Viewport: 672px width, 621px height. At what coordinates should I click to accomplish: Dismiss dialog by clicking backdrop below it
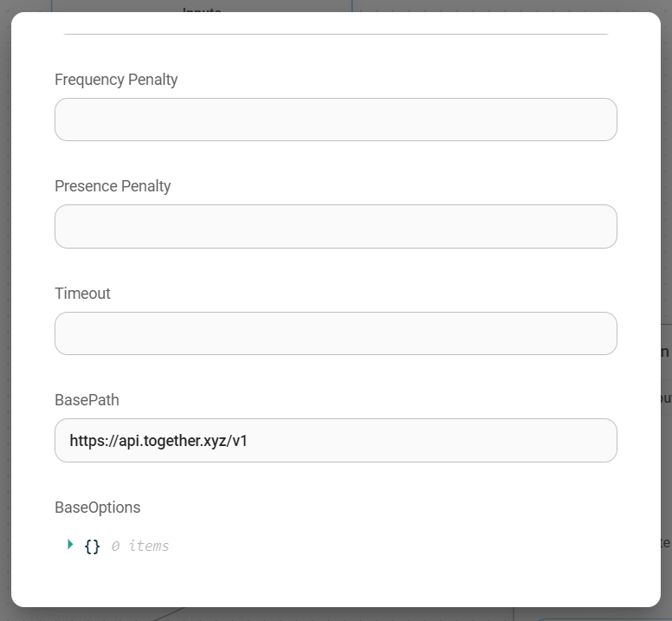coord(335,614)
